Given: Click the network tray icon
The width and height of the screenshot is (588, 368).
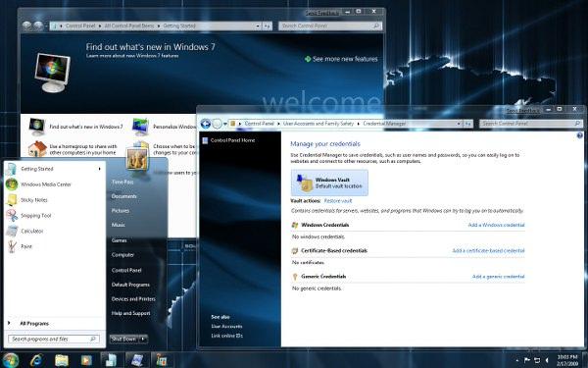Looking at the screenshot, I should tap(537, 360).
